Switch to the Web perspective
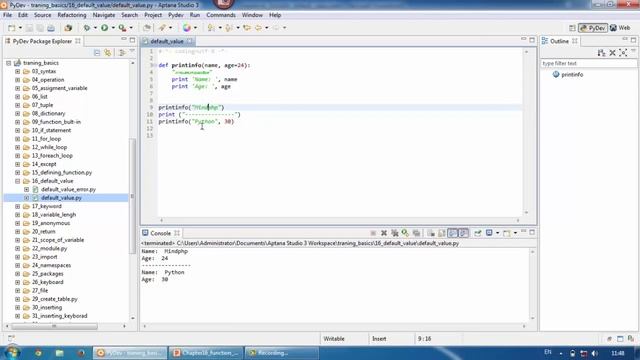640x360 pixels. coord(620,28)
